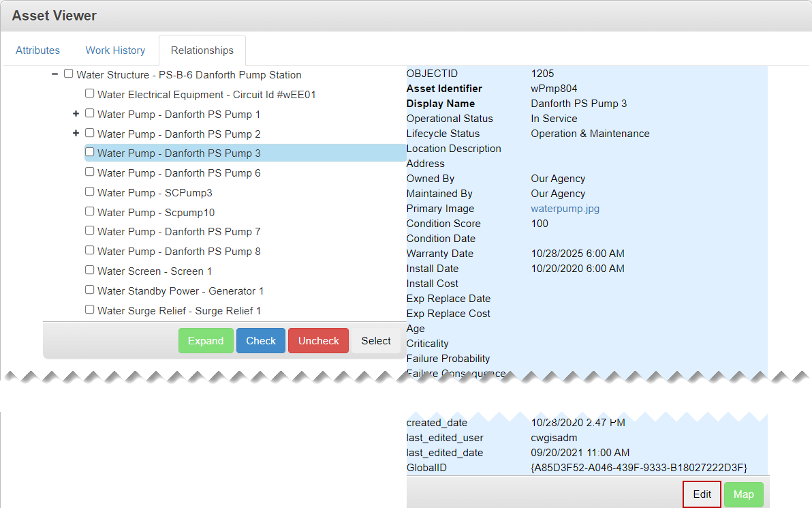Toggle the Water Screen - Screen 1 checkbox
812x508 pixels.
point(89,270)
